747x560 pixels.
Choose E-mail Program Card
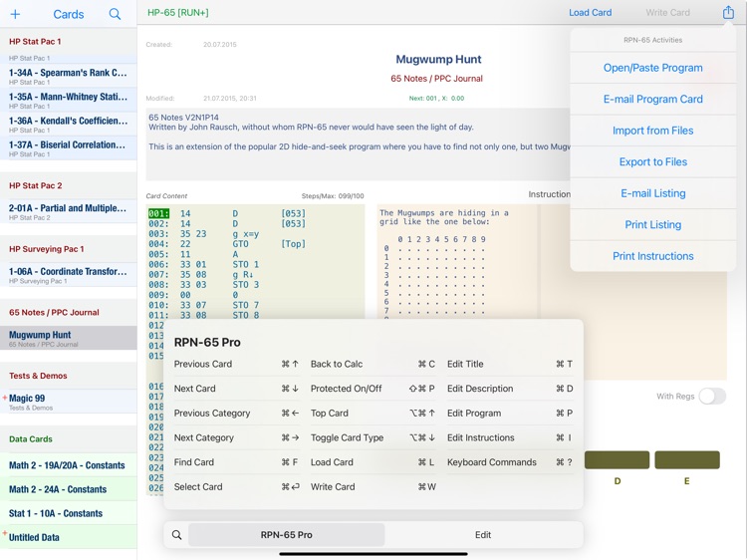[652, 99]
